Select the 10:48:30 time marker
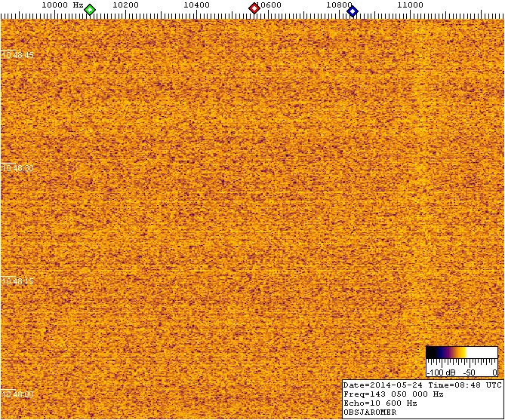The image size is (505, 420). [17, 168]
